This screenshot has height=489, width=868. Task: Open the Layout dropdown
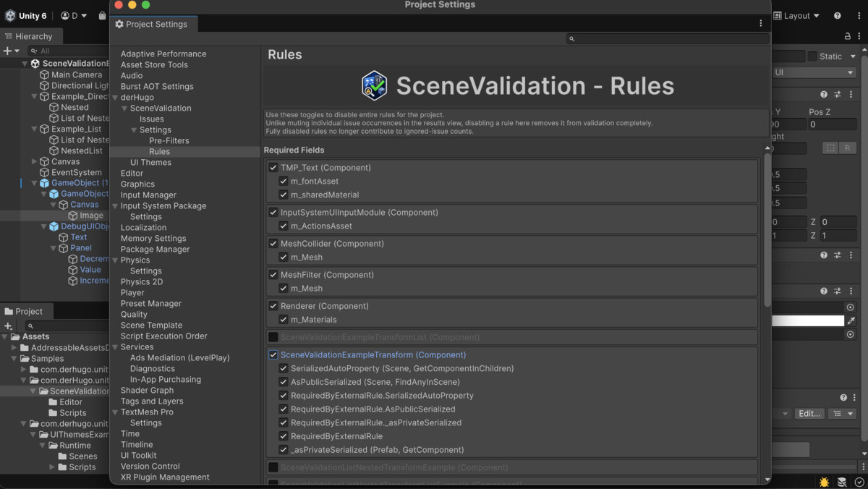coord(797,15)
